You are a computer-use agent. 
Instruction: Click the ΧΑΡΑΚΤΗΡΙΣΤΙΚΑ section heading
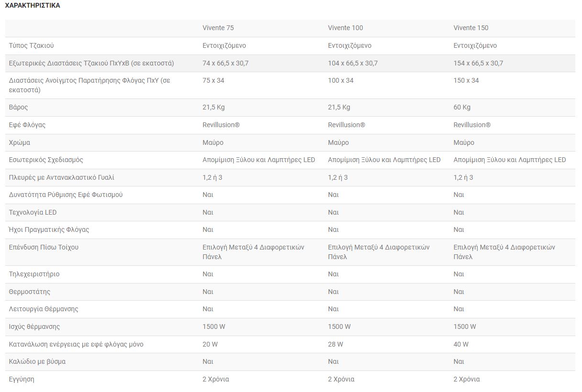click(x=33, y=6)
